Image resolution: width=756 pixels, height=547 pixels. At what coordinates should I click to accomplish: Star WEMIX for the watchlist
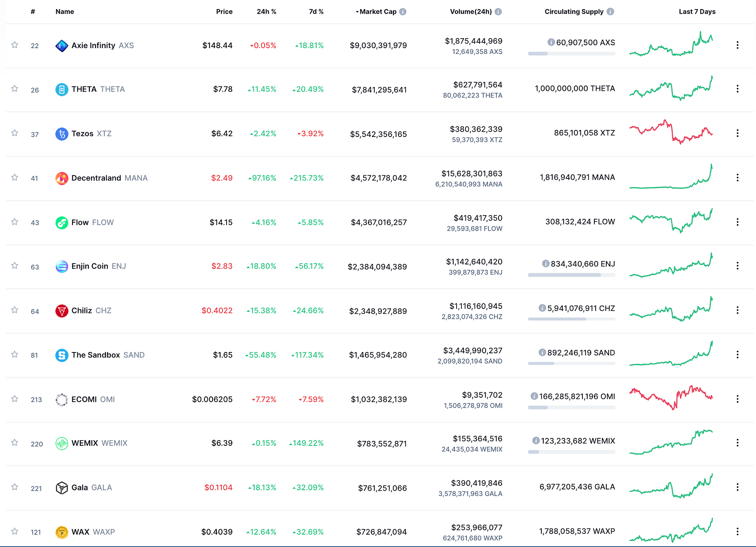pos(15,443)
